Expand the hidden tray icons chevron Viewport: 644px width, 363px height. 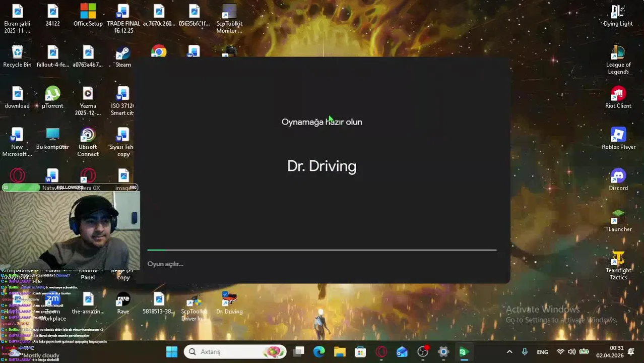click(509, 352)
